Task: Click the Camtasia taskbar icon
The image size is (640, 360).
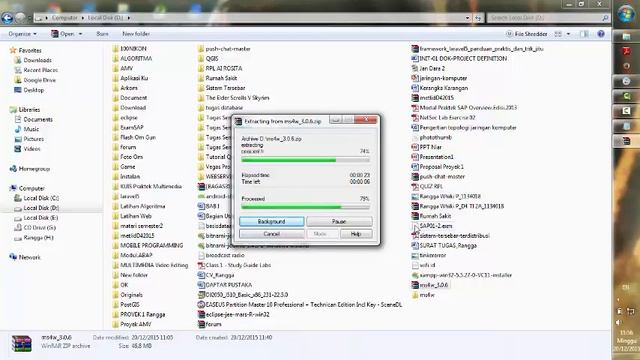Action: tap(626, 111)
